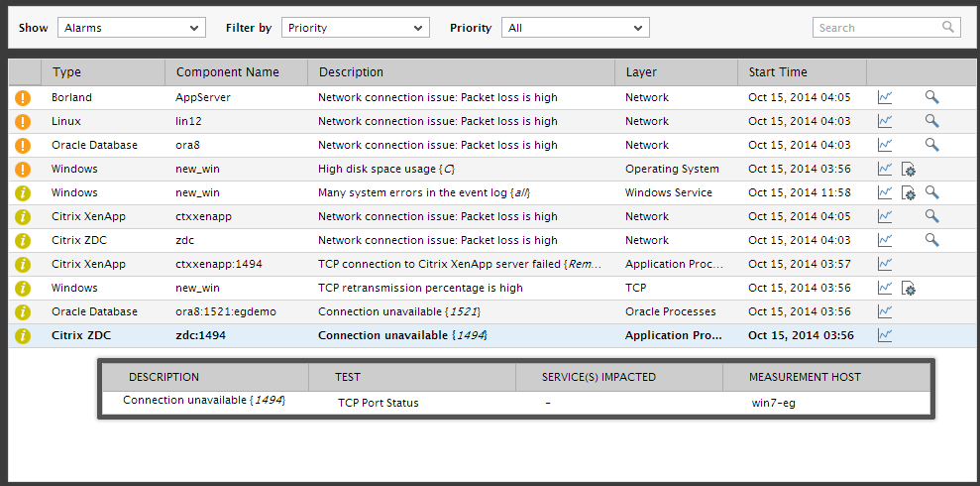This screenshot has width=980, height=486.
Task: Select the lin12 component name
Action: (x=188, y=121)
